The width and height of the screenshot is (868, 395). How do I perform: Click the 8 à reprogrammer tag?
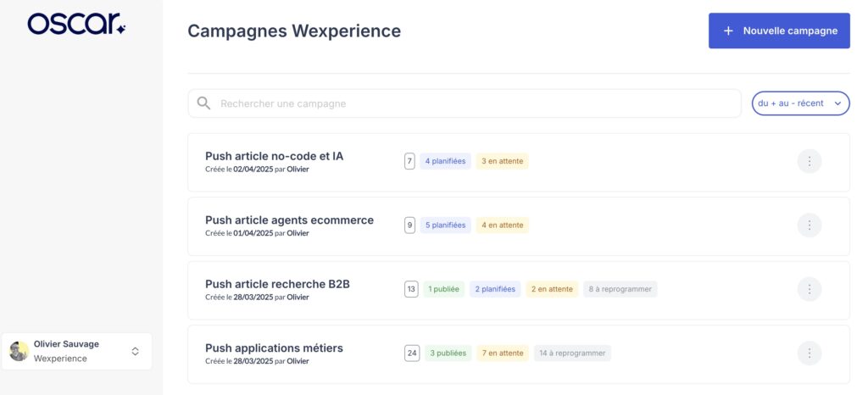pos(620,289)
